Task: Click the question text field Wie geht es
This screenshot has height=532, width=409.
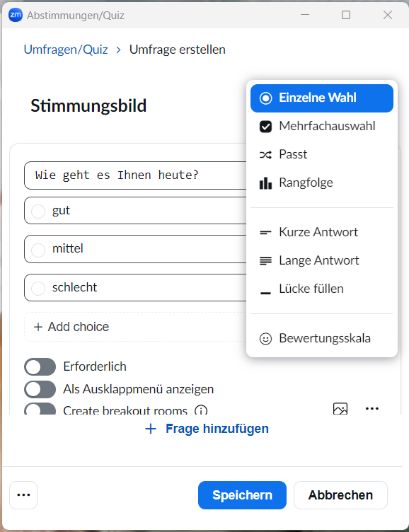Action: coord(136,175)
